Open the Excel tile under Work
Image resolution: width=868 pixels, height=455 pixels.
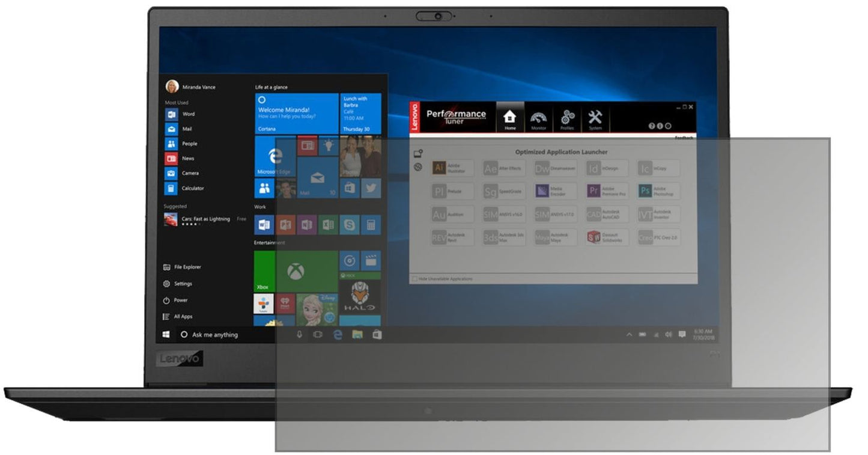[328, 225]
